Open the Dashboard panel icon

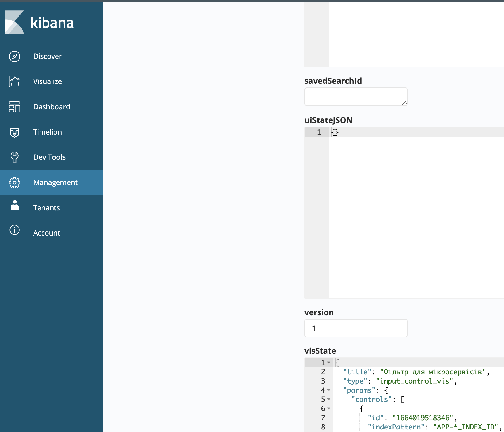[x=15, y=107]
